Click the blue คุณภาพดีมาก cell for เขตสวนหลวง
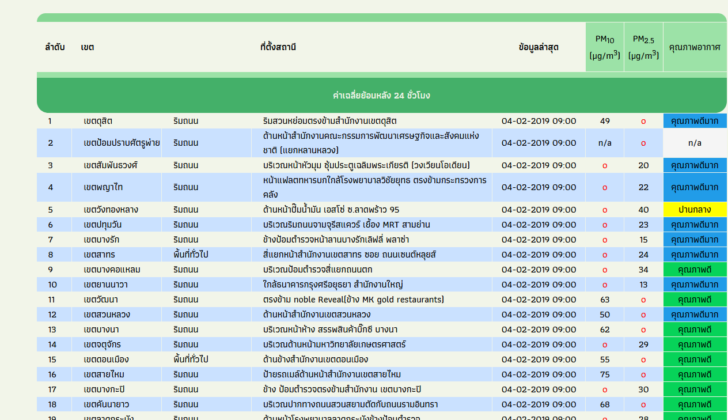The width and height of the screenshot is (728, 420). coord(695,315)
